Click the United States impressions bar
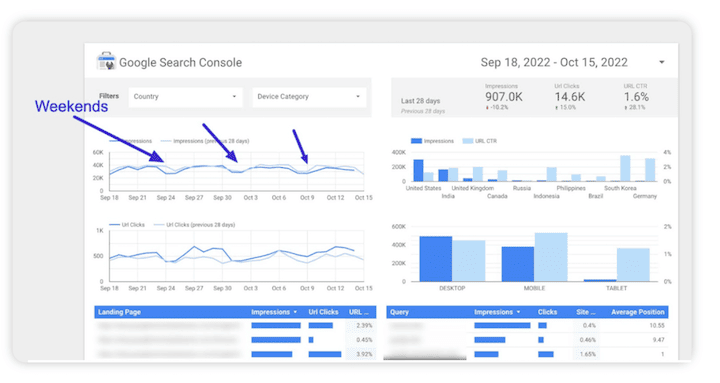Viewport: 720px width, 383px height. tap(418, 170)
